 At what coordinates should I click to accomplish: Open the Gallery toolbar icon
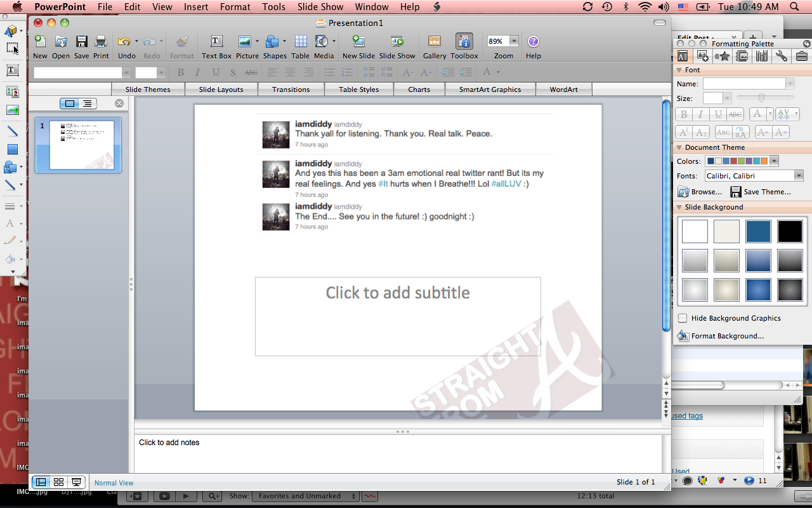click(435, 42)
